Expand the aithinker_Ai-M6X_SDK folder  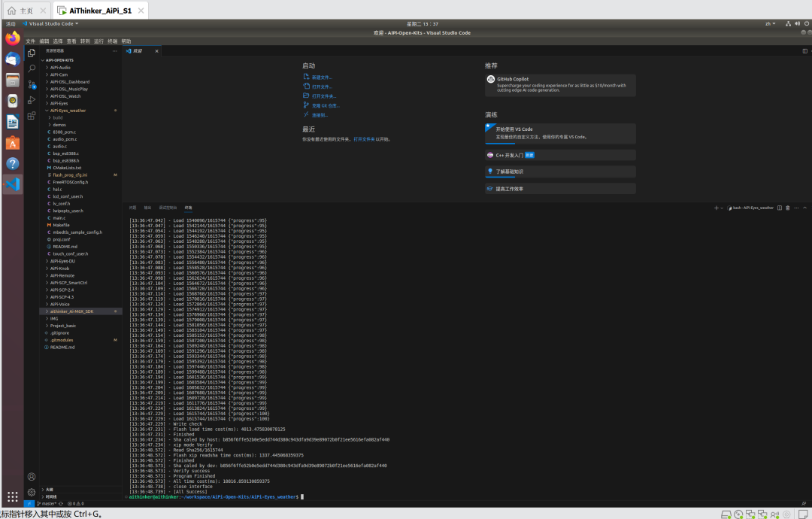71,311
